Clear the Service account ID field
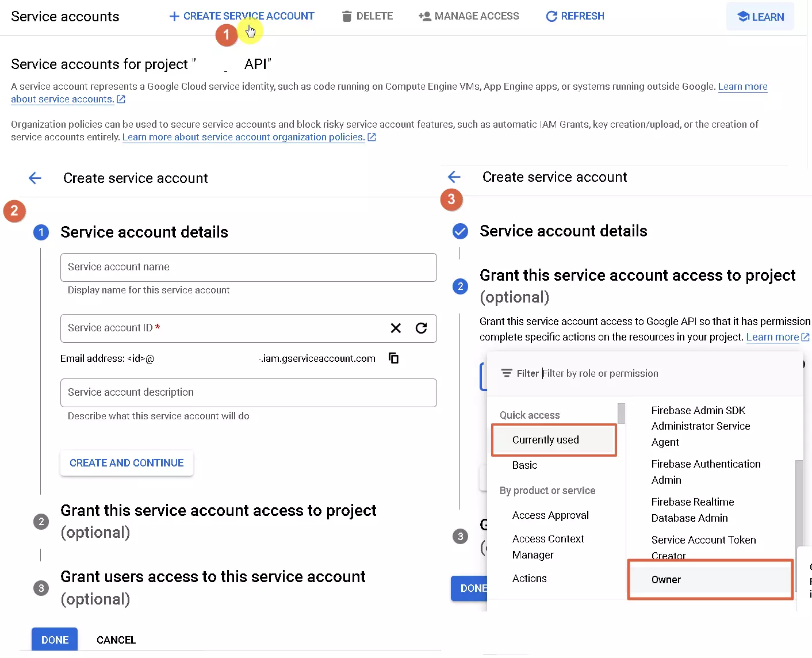Viewport: 812px width, 658px height. (x=396, y=328)
